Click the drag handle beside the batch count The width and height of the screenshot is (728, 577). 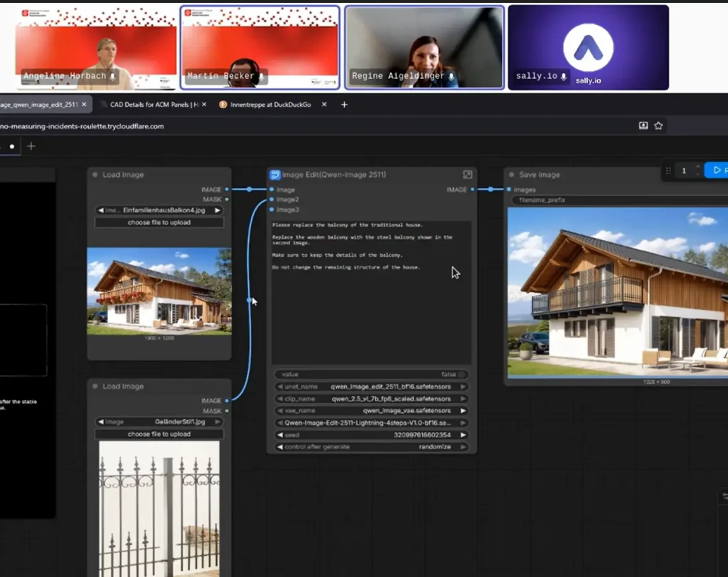click(x=668, y=171)
